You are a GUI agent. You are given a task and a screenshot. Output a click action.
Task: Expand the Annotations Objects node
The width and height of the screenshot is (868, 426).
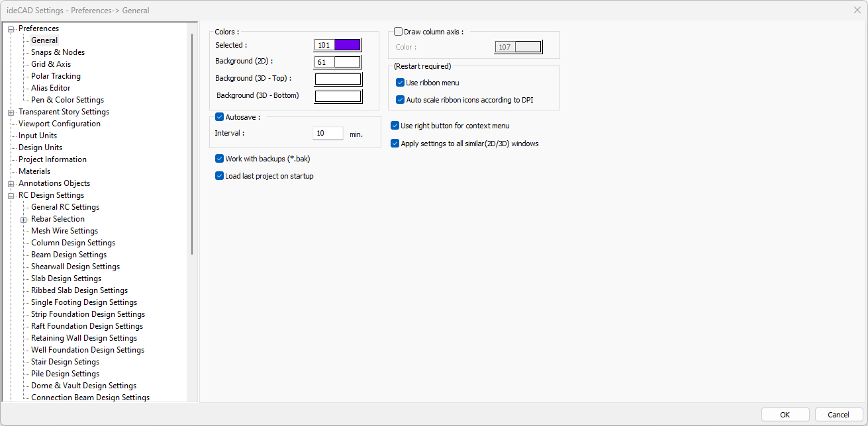[11, 183]
